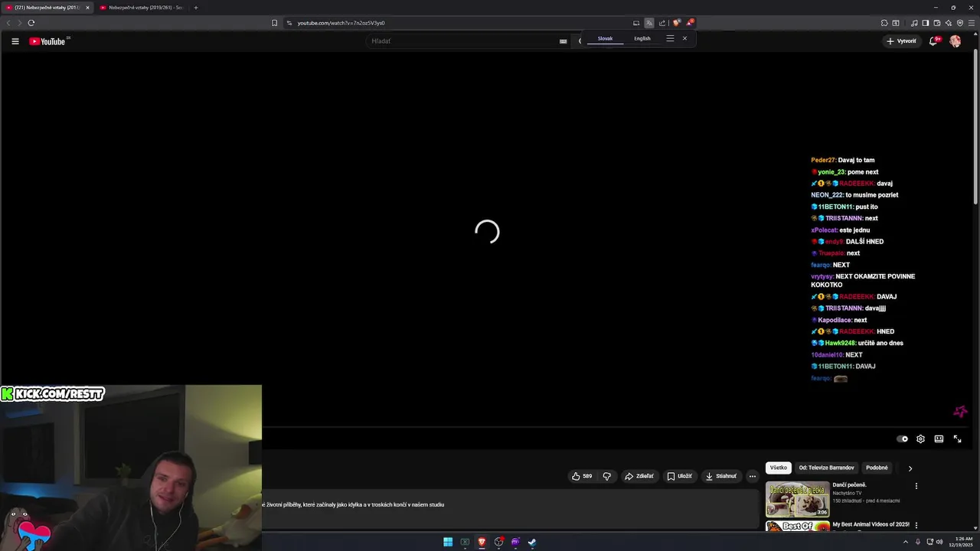
Task: Open translation options menu in translate popup
Action: tap(670, 38)
